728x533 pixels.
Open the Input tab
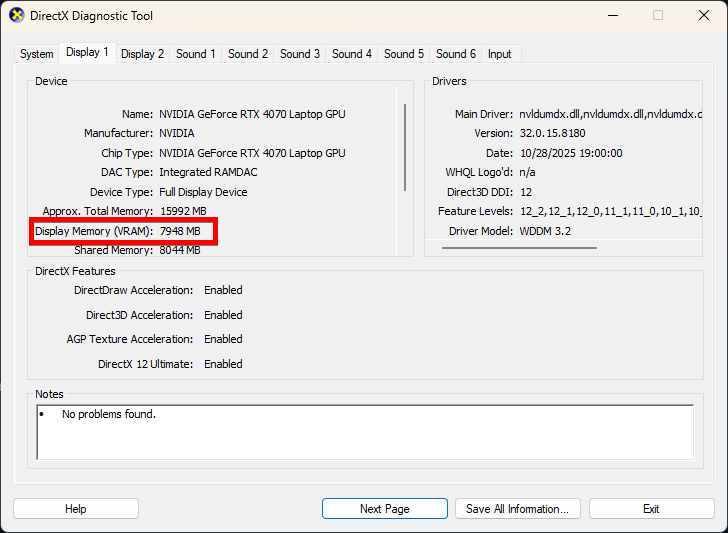(x=499, y=54)
